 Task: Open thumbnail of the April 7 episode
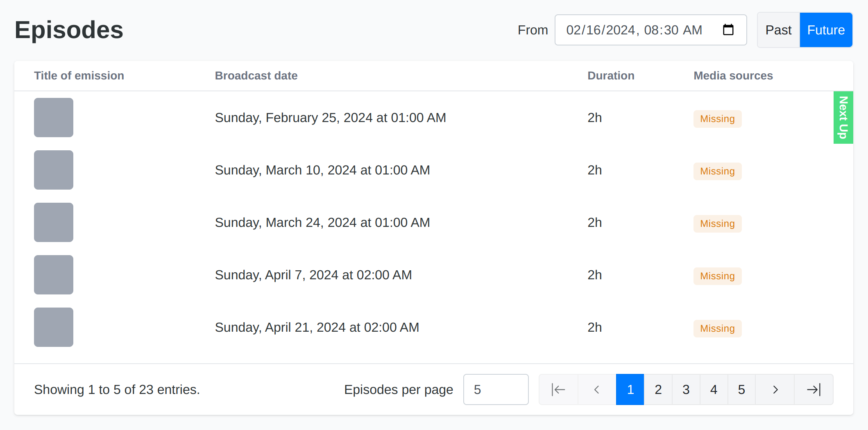54,275
